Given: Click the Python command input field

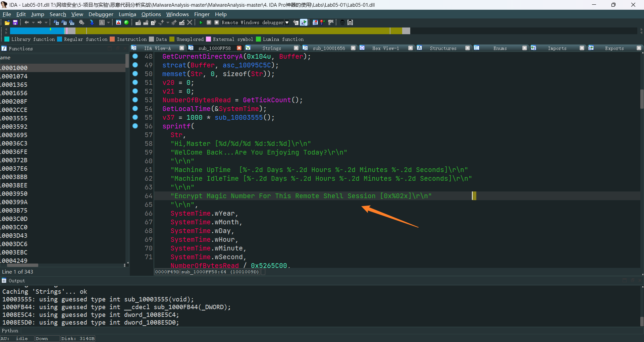Looking at the screenshot, I should (332, 331).
